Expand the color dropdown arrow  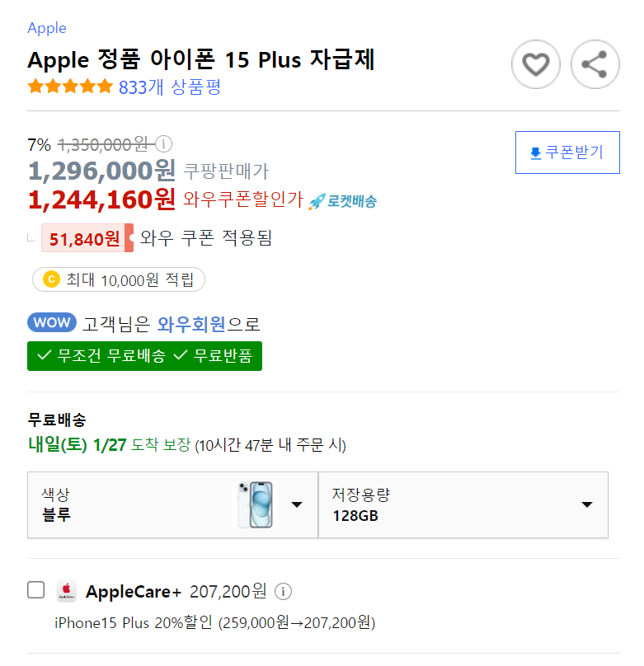coord(297,504)
